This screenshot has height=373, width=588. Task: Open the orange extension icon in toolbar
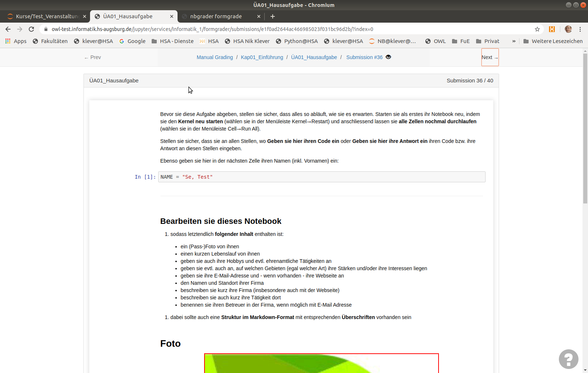(x=552, y=29)
